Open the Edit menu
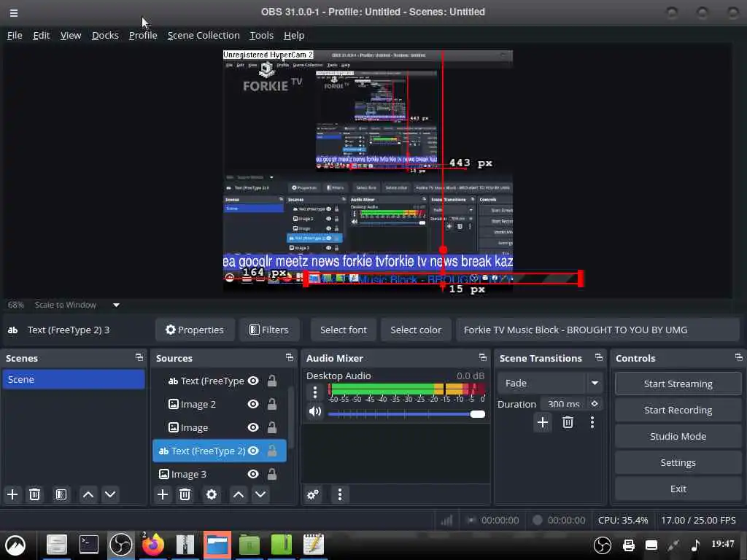The image size is (747, 560). [x=42, y=35]
